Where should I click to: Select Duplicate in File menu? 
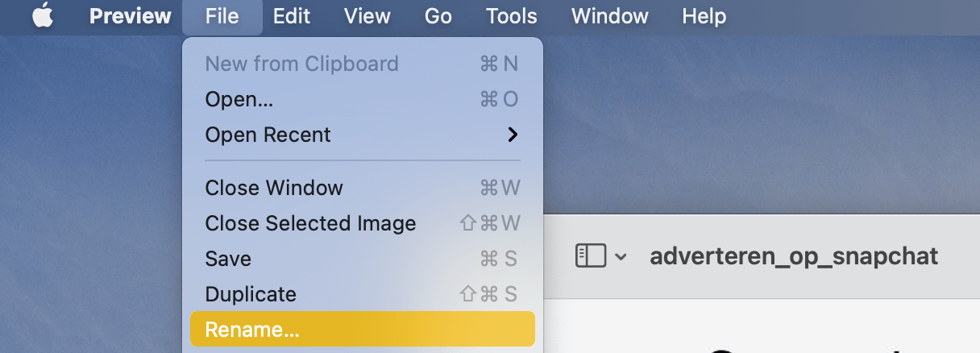362,294
